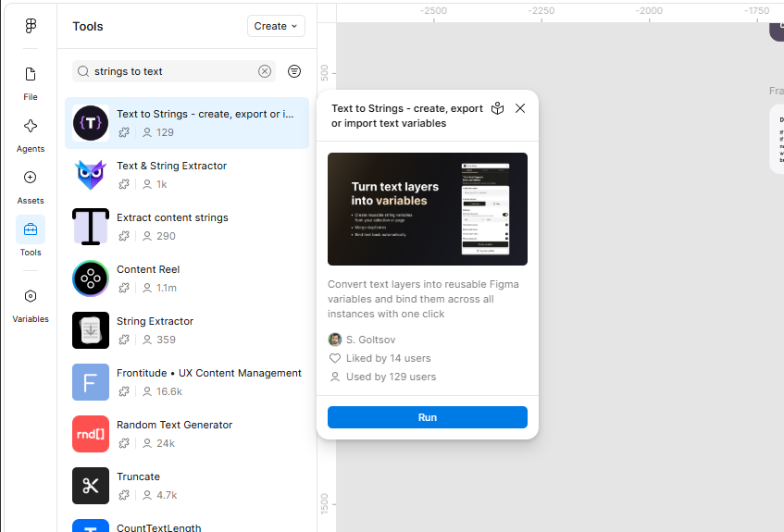
Task: Open Content Reel plugin
Action: pyautogui.click(x=187, y=278)
